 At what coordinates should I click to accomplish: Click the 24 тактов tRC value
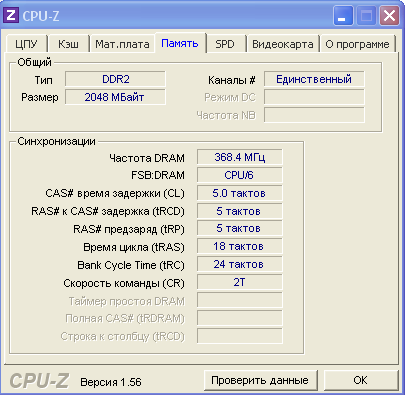point(239,264)
